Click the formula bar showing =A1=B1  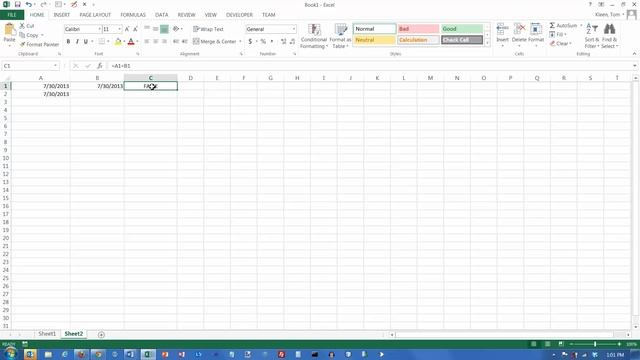(370, 66)
